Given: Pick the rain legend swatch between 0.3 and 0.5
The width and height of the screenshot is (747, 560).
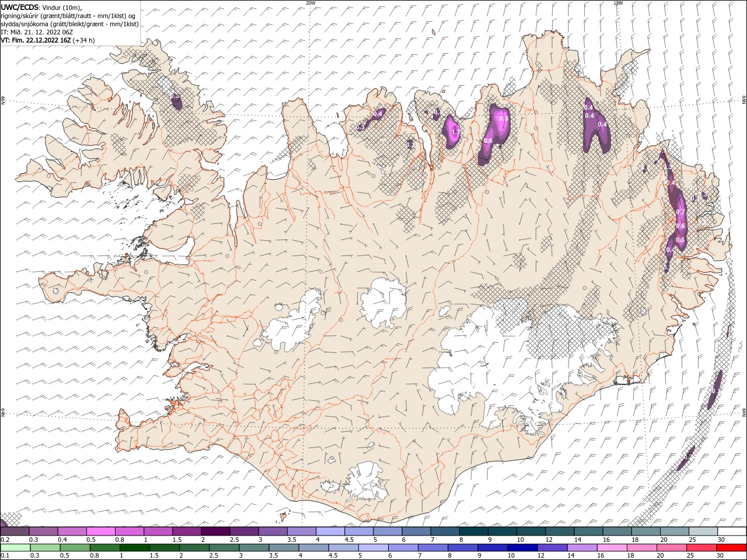Looking at the screenshot, I should coord(45,548).
